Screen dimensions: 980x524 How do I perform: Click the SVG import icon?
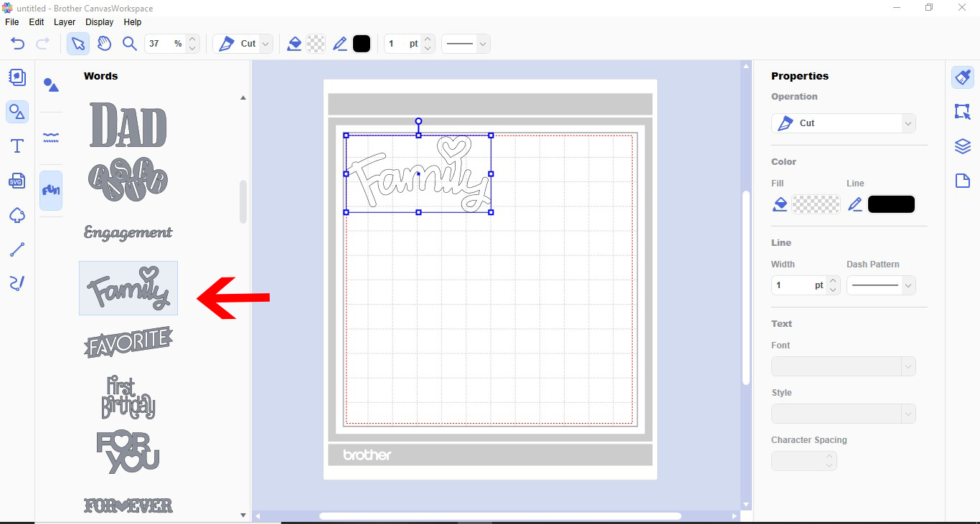coord(17,181)
